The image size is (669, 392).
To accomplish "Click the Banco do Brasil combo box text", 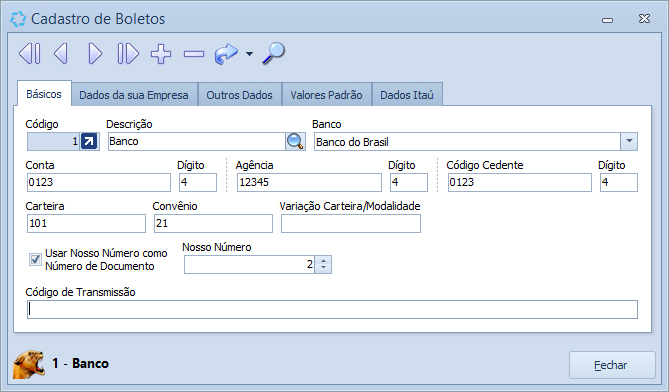I will pyautogui.click(x=352, y=142).
